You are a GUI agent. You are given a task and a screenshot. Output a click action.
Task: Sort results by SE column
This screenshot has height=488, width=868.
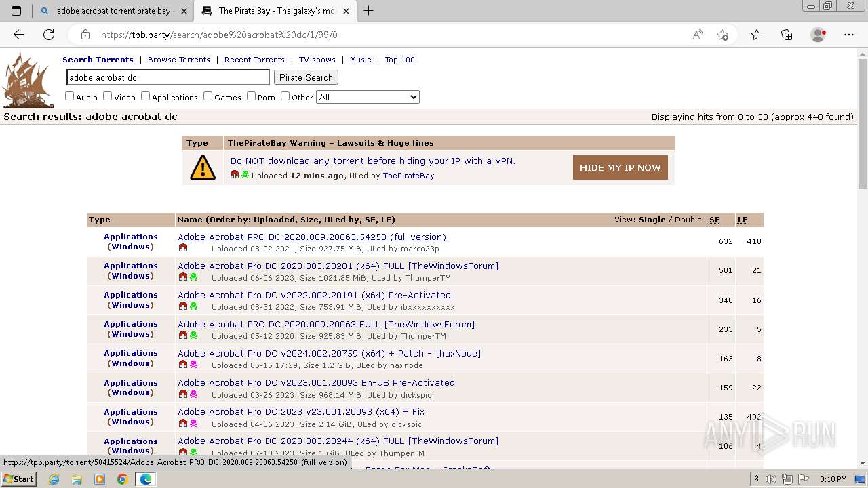[x=714, y=220]
